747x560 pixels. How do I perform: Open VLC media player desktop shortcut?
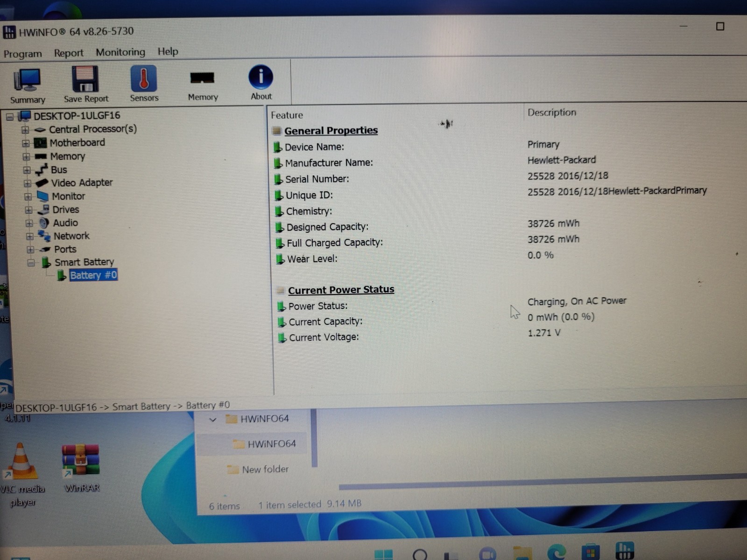click(21, 474)
